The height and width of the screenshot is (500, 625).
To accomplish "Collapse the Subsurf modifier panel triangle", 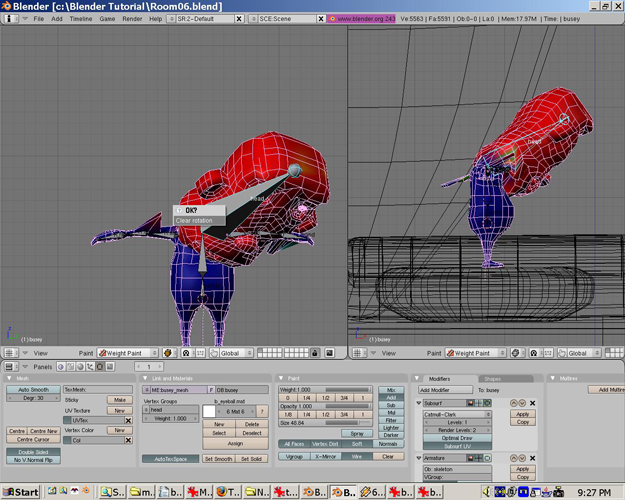I will pyautogui.click(x=419, y=403).
